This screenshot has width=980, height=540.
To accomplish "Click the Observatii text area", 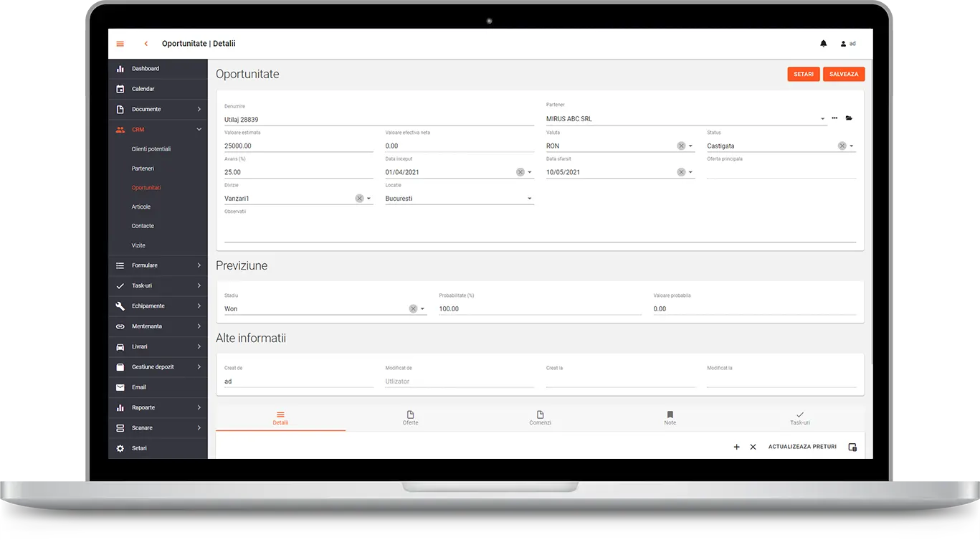I will 540,229.
